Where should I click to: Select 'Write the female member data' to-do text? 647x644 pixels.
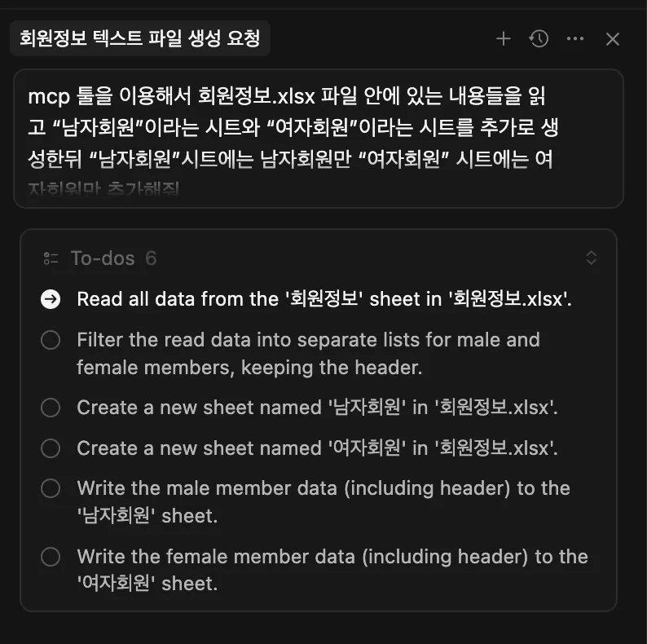[x=332, y=570]
